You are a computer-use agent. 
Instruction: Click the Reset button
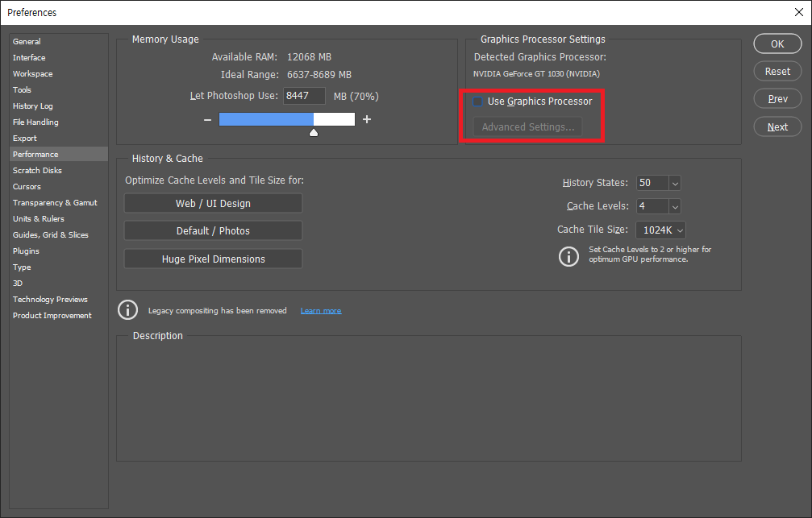point(777,72)
